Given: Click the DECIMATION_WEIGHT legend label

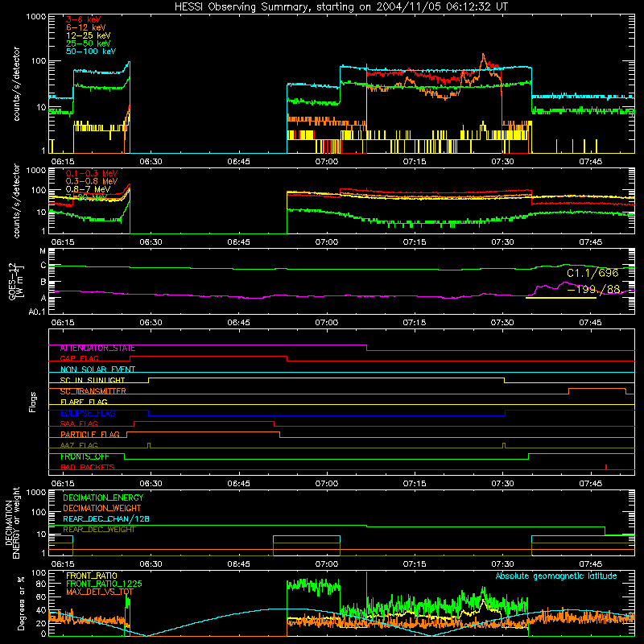Looking at the screenshot, I should coord(102,508).
